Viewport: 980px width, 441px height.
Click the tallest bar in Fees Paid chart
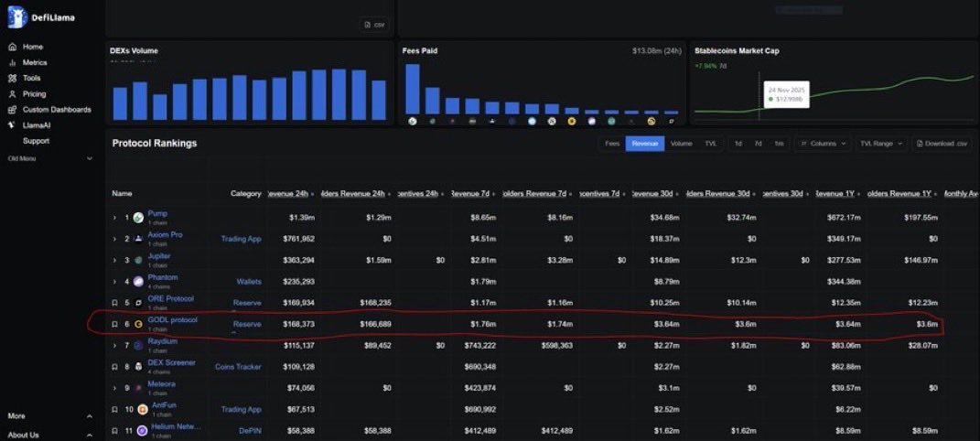(x=413, y=89)
